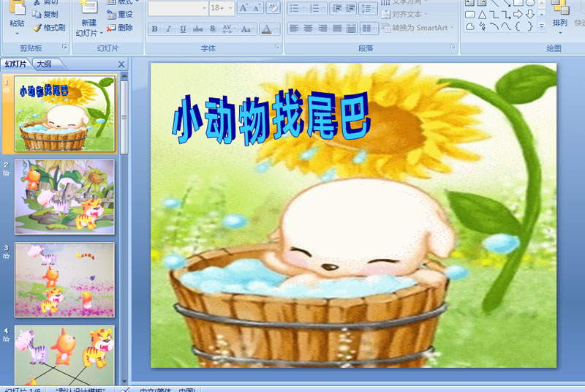585x392 pixels.
Task: Toggle Italic formatting
Action: pyautogui.click(x=169, y=29)
